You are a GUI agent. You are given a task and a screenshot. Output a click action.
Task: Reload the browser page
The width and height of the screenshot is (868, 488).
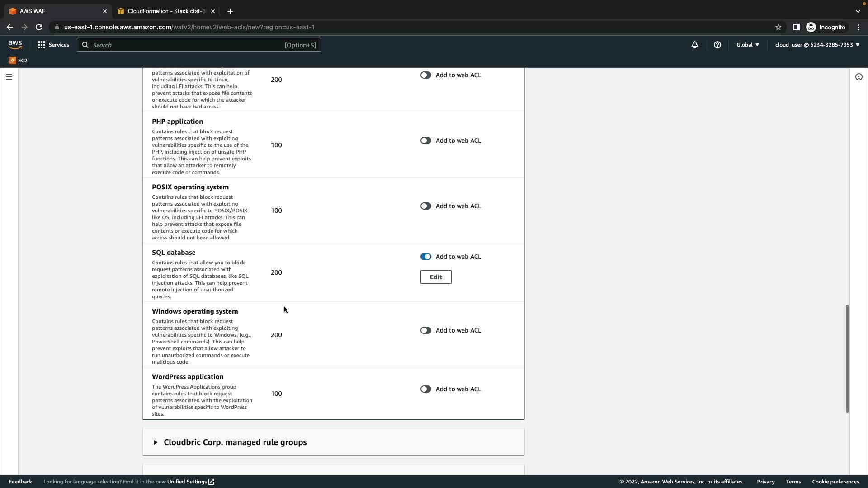tap(39, 27)
